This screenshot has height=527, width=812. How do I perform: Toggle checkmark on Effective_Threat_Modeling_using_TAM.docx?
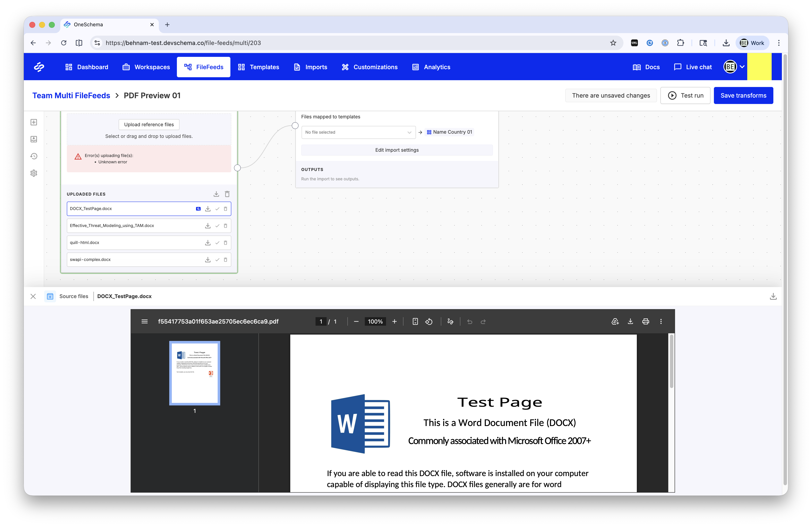tap(217, 226)
